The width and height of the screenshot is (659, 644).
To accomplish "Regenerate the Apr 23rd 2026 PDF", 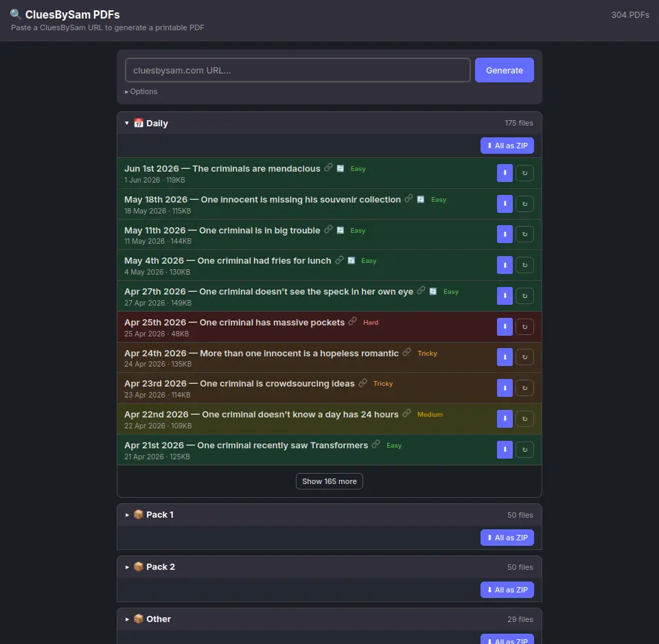I will click(x=524, y=388).
